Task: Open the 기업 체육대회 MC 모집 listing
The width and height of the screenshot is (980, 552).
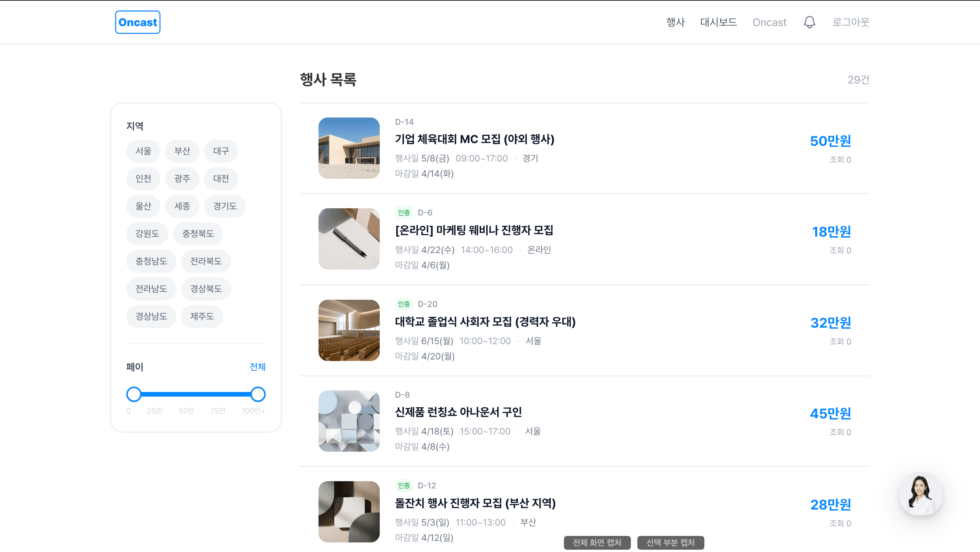Action: pyautogui.click(x=475, y=139)
